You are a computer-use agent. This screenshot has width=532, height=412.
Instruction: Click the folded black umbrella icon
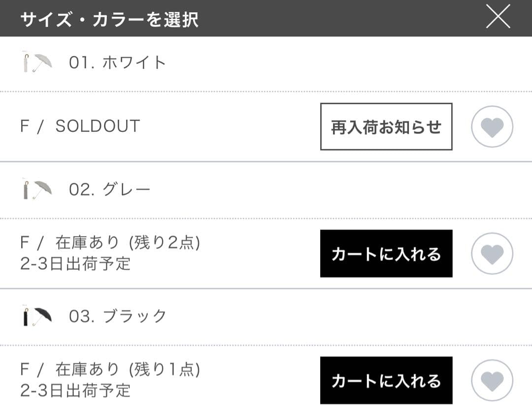[26, 317]
